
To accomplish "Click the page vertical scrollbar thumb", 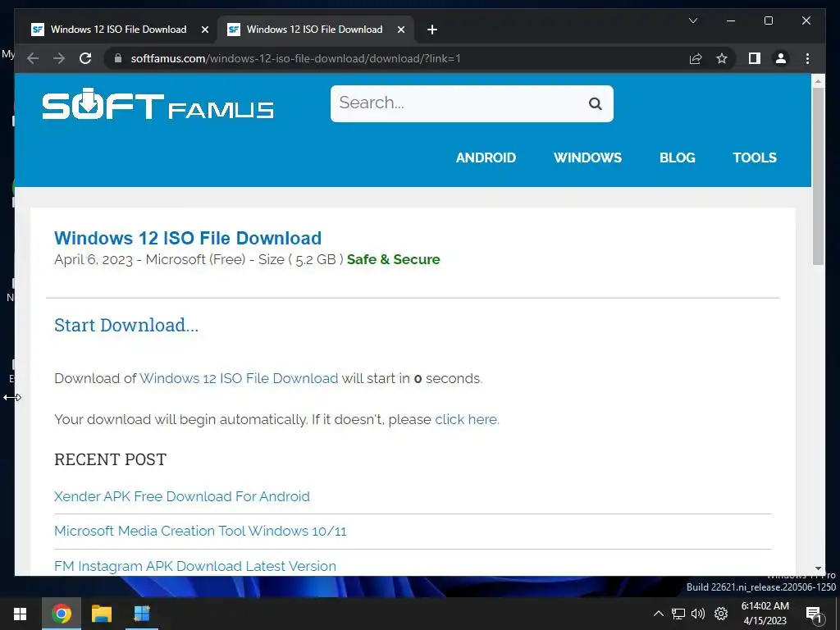I will (x=818, y=176).
